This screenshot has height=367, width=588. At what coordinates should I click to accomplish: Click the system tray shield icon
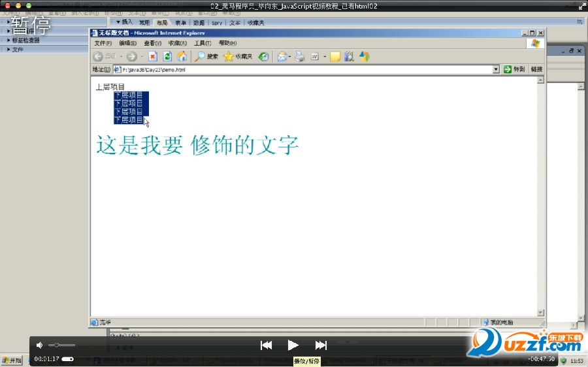563,361
